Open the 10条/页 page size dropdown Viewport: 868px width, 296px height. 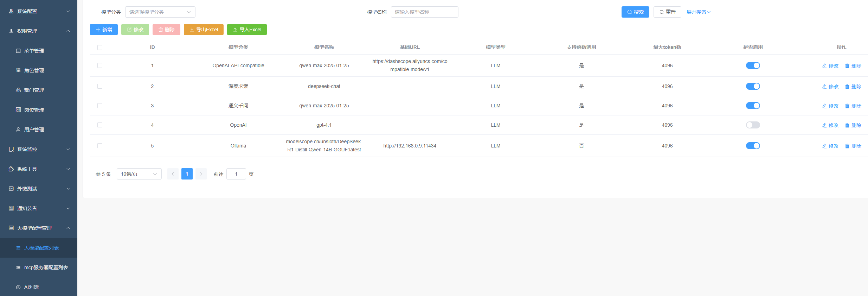(139, 174)
